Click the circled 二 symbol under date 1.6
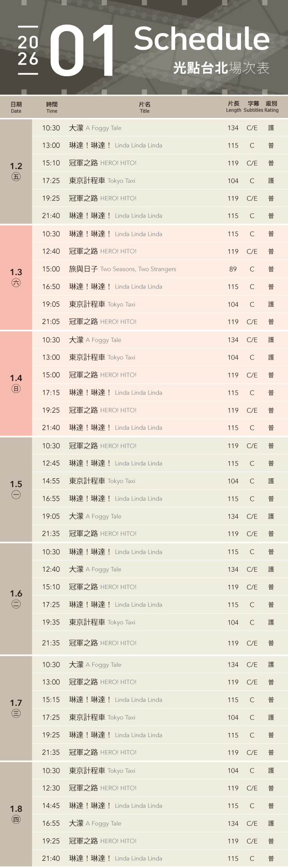Image resolution: width=288 pixels, height=868 pixels. click(16, 604)
